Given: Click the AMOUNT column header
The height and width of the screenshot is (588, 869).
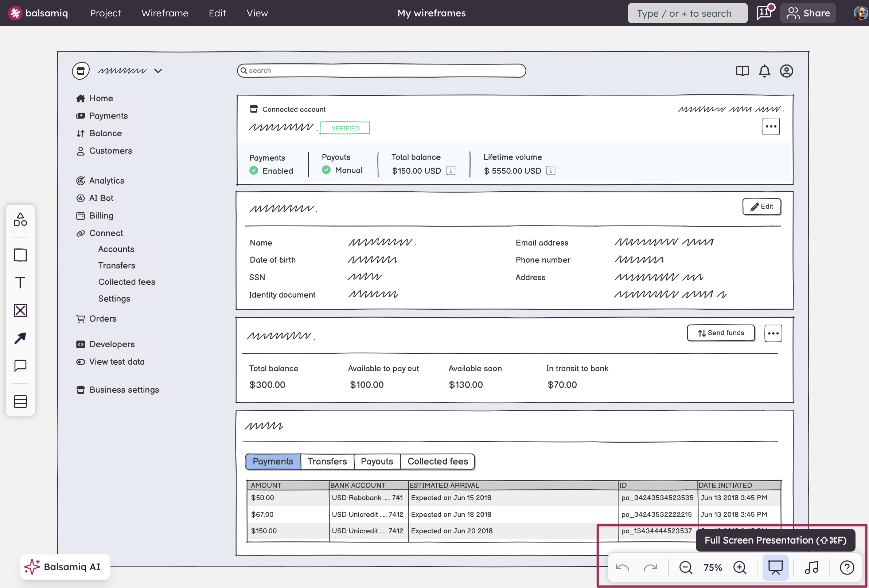Looking at the screenshot, I should point(288,485).
